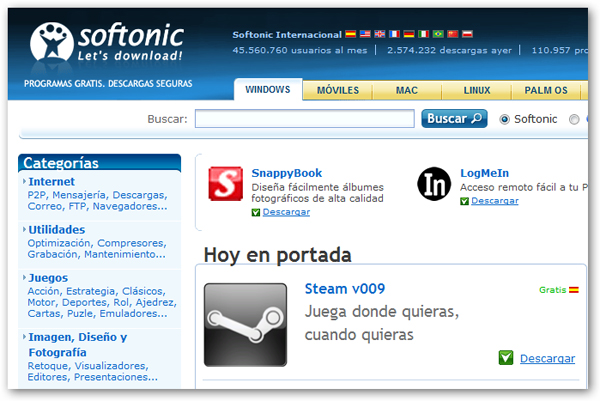This screenshot has width=600, height=401.
Task: Click green check icon beside SnappyBook Descargar
Action: tap(256, 212)
